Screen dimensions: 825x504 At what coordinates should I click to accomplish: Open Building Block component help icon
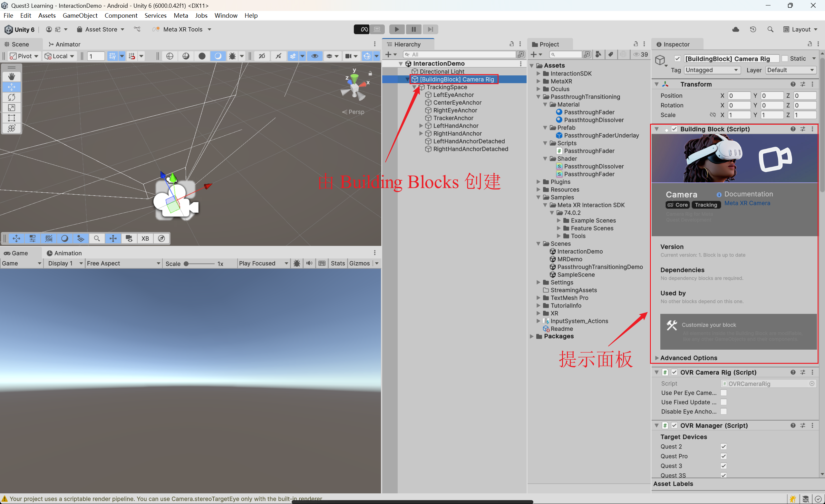point(793,129)
